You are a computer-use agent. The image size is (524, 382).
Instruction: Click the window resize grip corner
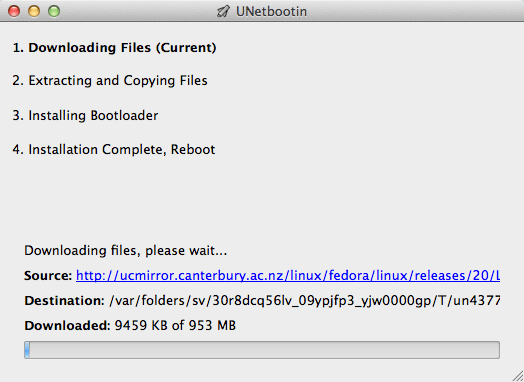tap(517, 376)
